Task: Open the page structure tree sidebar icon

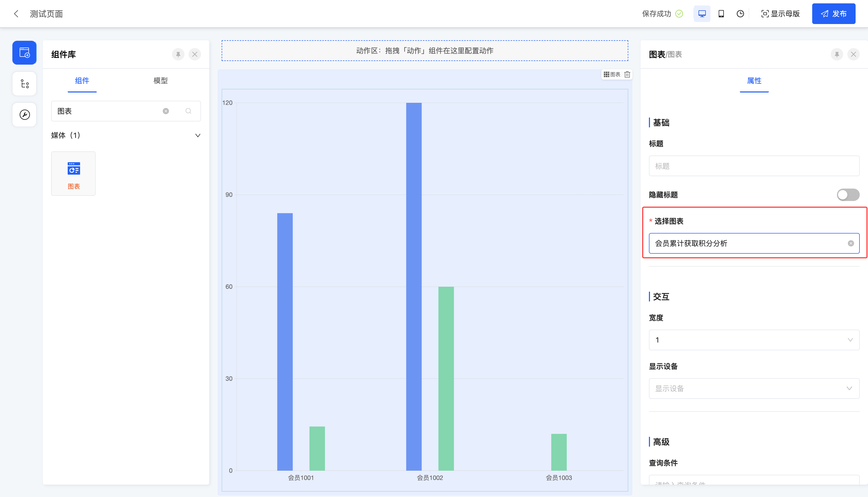Action: [x=24, y=84]
